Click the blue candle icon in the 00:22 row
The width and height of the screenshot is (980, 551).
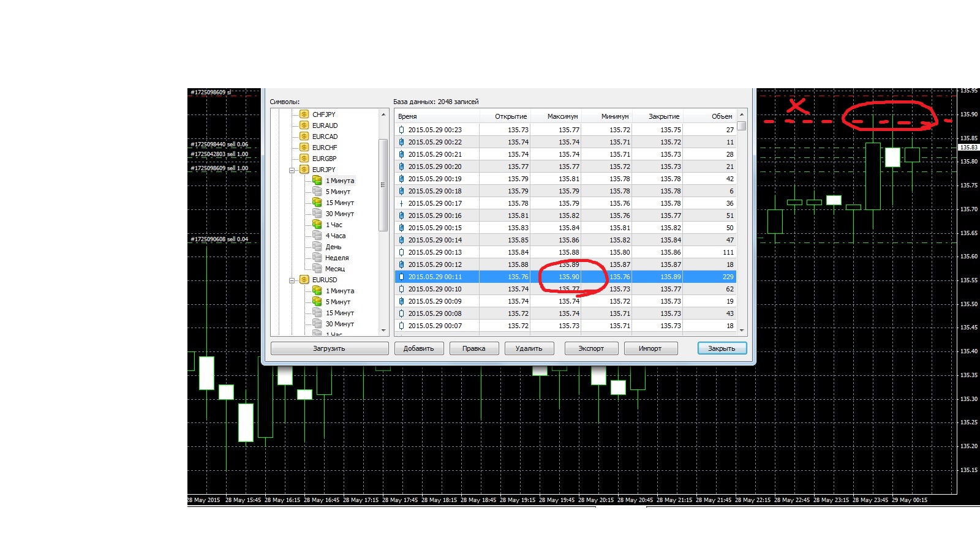(x=401, y=142)
